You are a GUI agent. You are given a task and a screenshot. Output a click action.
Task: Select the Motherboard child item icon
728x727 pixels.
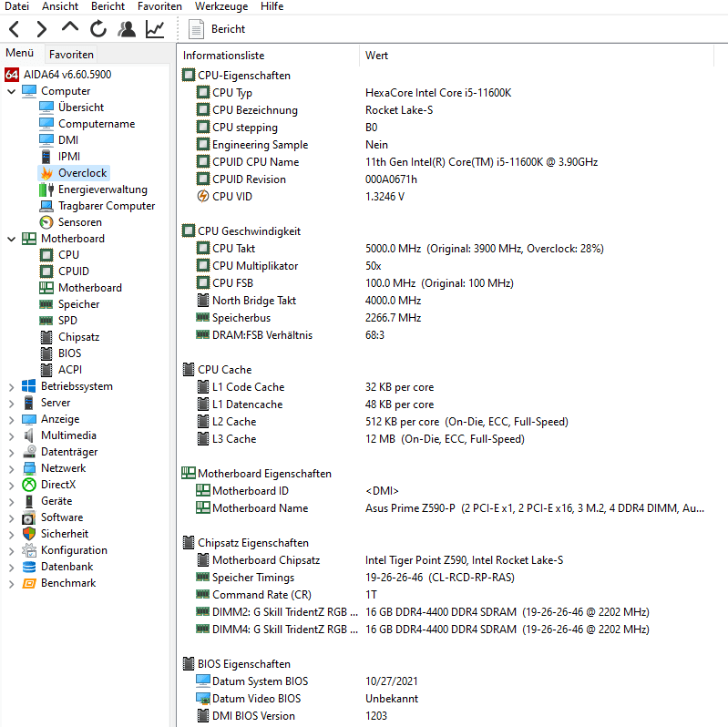46,288
